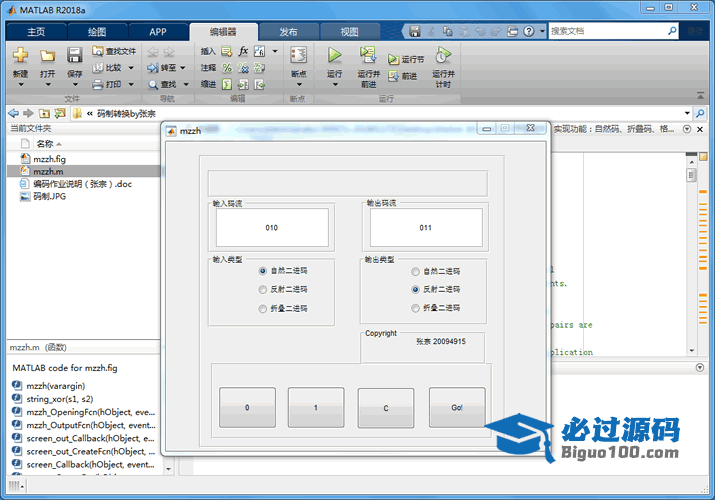Switch to the 主页 tab
The width and height of the screenshot is (715, 500).
tap(36, 32)
